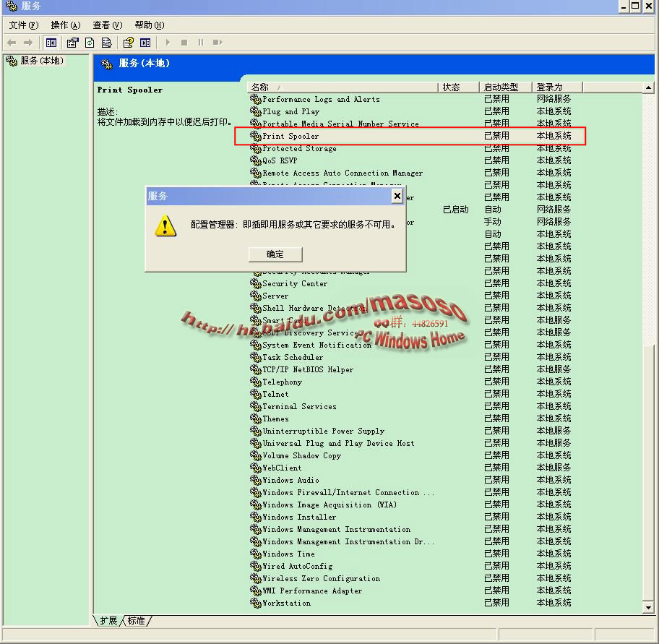This screenshot has height=644, width=659.
Task: Click the scrollbar up arrow
Action: [648, 87]
